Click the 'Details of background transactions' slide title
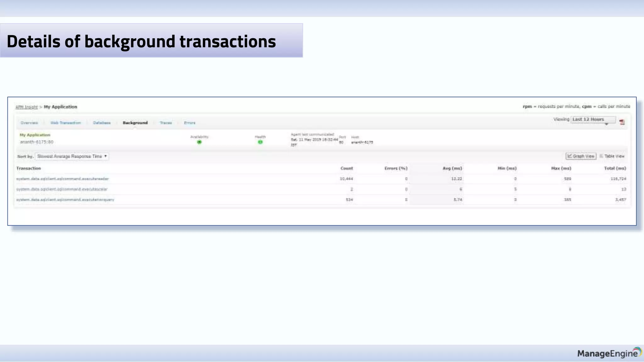 point(141,41)
